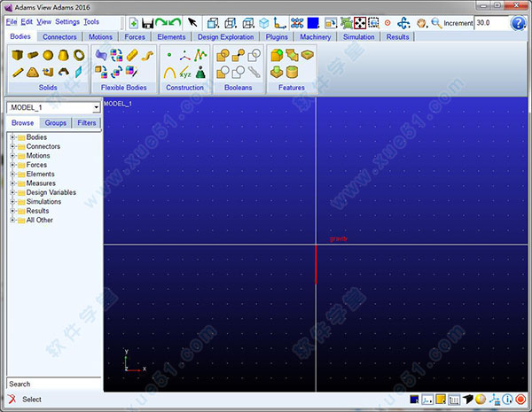Expand the Bodies tree folder

tap(12, 137)
